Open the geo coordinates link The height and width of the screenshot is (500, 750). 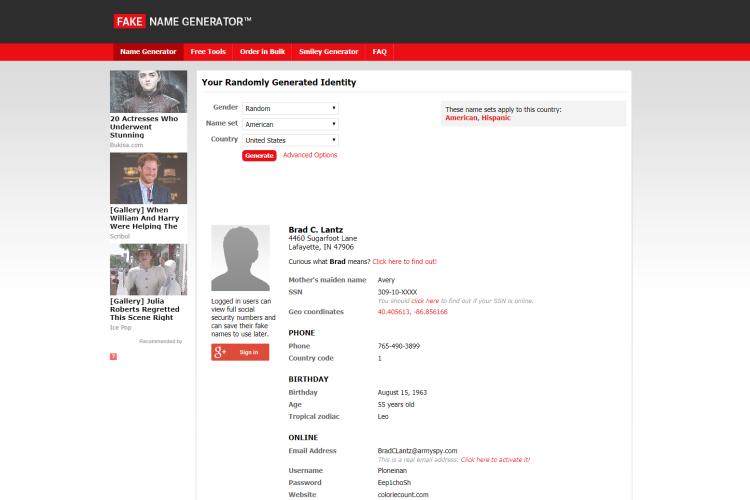click(x=412, y=312)
